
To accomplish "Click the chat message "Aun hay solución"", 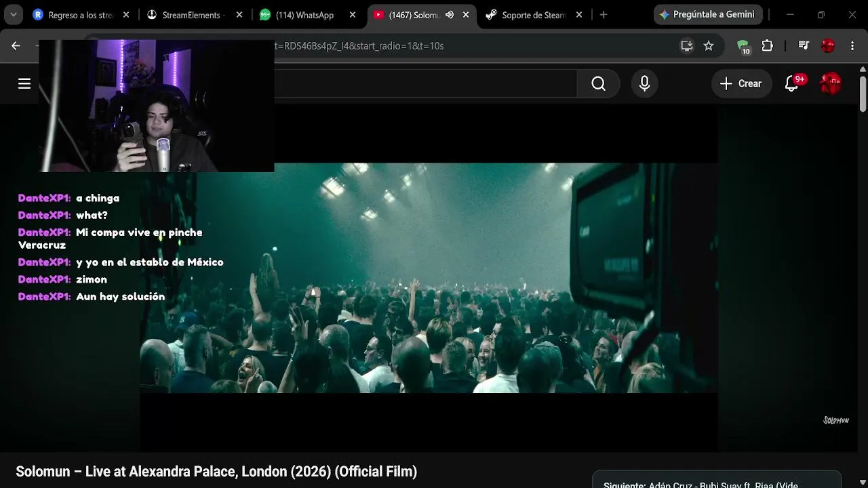I will click(120, 296).
